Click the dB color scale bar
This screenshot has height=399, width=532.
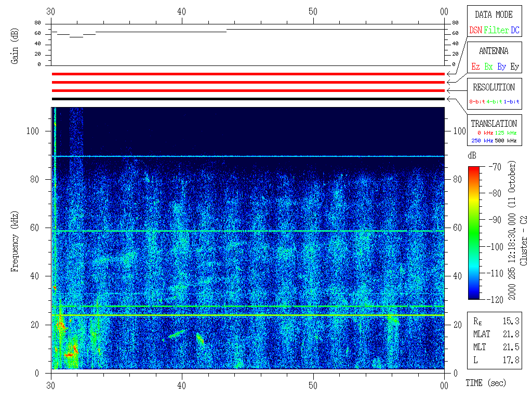(x=473, y=233)
